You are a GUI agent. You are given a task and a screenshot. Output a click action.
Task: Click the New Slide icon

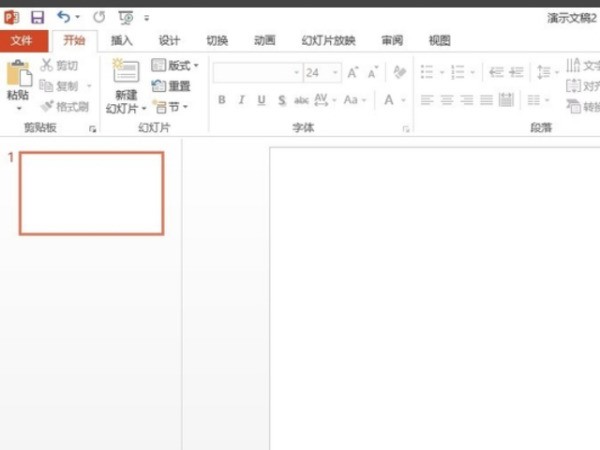[126, 71]
